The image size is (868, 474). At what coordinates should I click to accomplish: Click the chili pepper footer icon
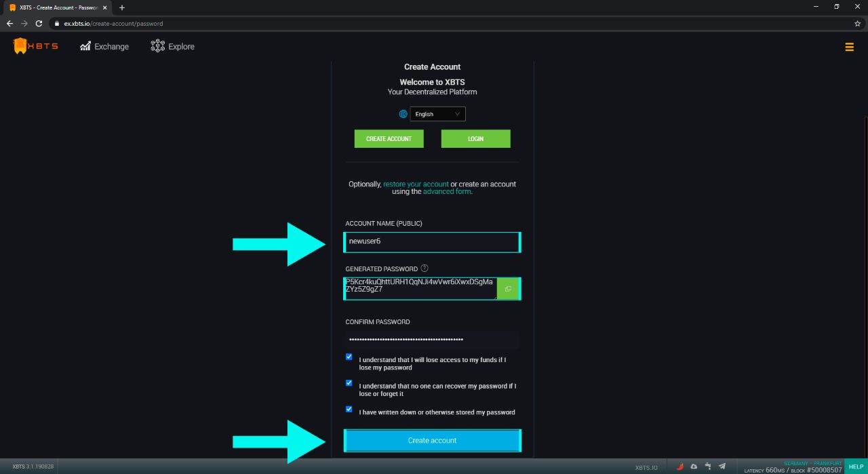680,467
